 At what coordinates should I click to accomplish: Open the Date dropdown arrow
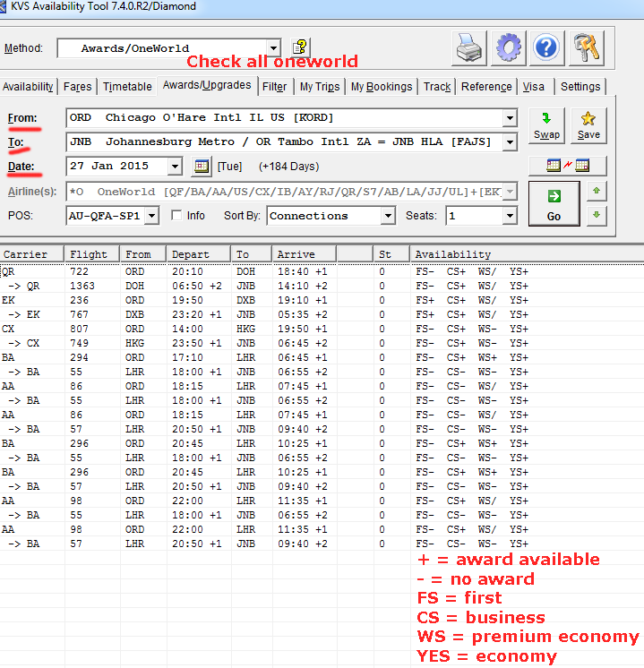pyautogui.click(x=175, y=167)
